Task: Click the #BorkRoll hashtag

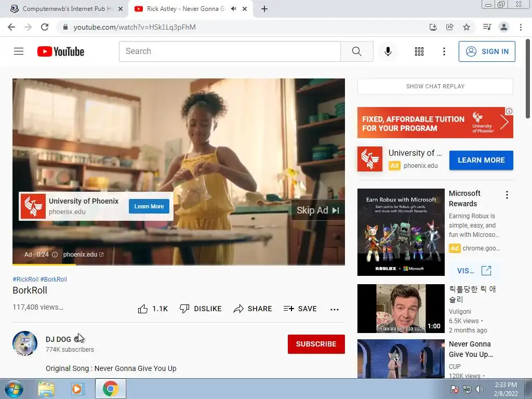Action: [54, 279]
